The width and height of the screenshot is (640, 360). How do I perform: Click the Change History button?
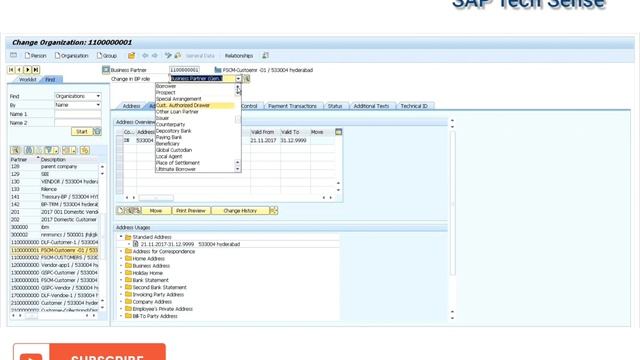(x=240, y=211)
